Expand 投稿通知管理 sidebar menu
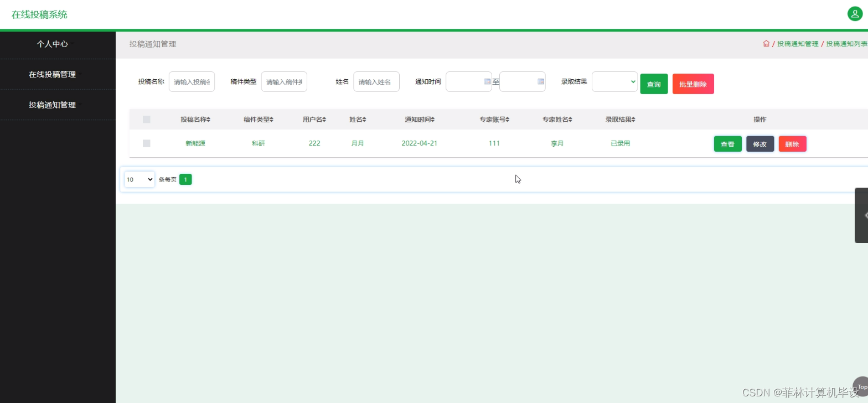 (53, 105)
